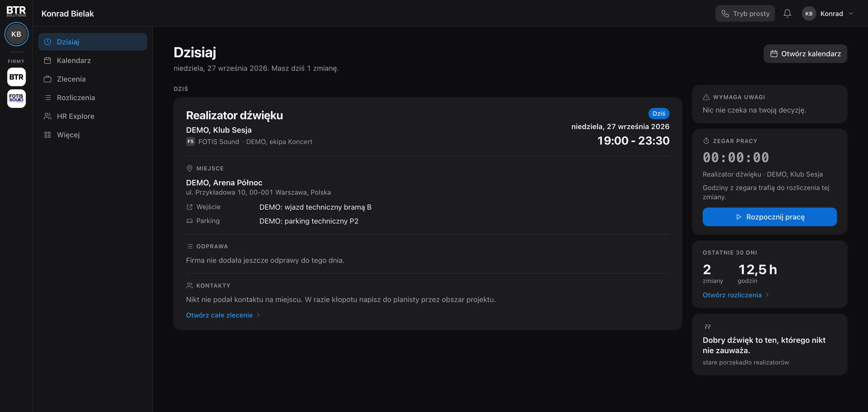
Task: Click the 12,5 h hours figure
Action: pyautogui.click(x=758, y=270)
